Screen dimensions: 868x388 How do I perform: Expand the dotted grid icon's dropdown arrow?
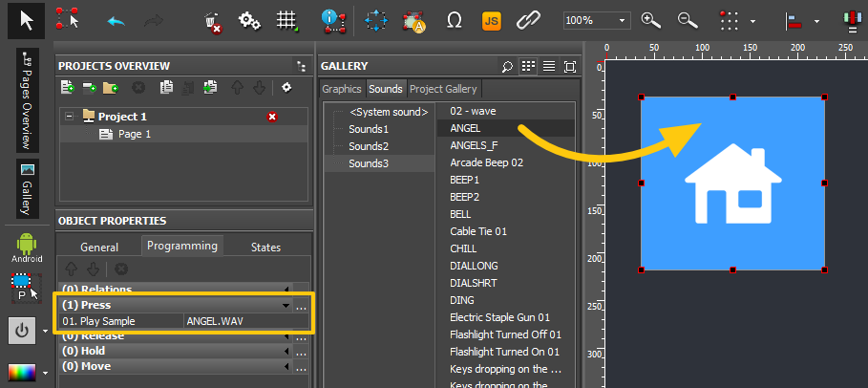(752, 22)
